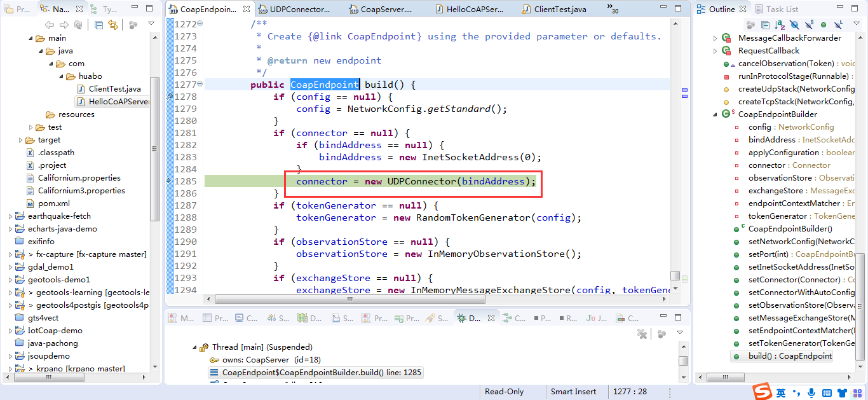This screenshot has height=400, width=868.
Task: Switch to the Task List tab
Action: click(776, 10)
